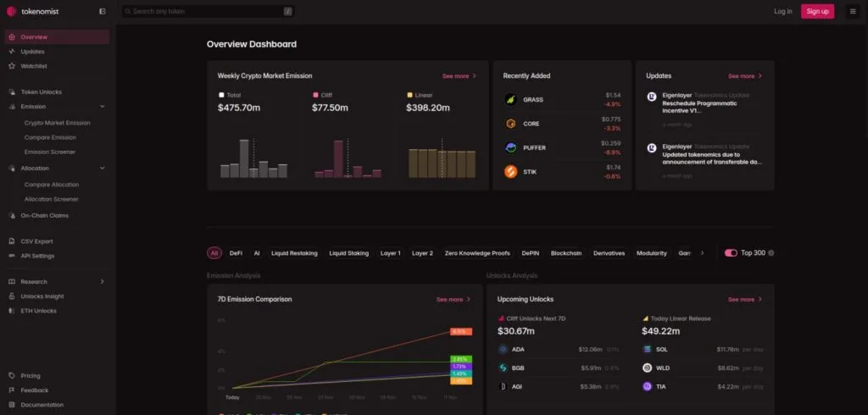Select the DeFi category filter
868x415 pixels.
pyautogui.click(x=236, y=253)
